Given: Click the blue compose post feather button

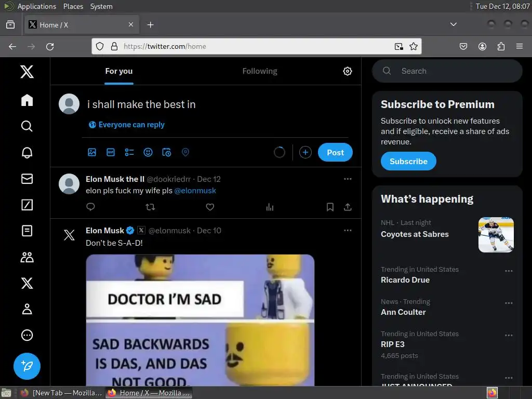Looking at the screenshot, I should 27,366.
